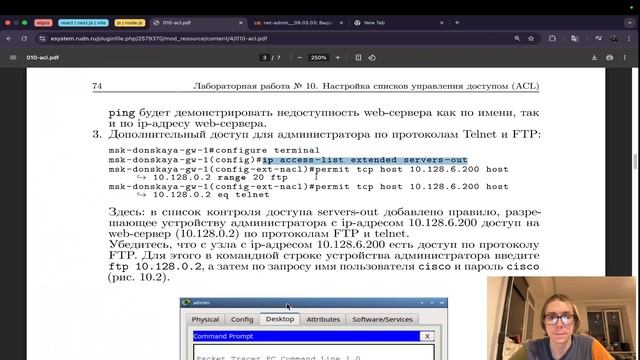The width and height of the screenshot is (640, 360).
Task: Click the highlighted 'ip access-list extended servers-out' text
Action: [365, 160]
